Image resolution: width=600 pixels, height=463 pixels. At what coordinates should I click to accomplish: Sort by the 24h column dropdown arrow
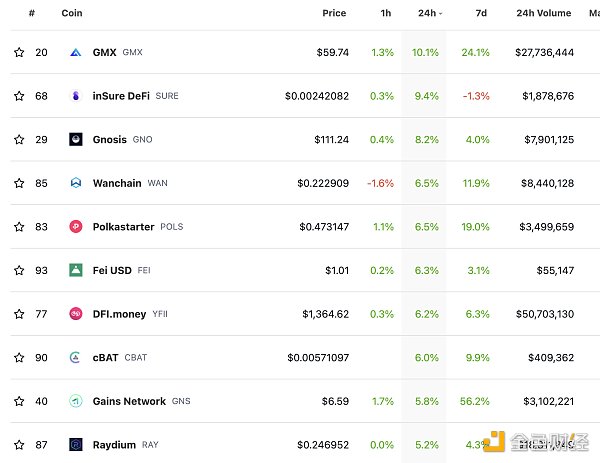441,14
